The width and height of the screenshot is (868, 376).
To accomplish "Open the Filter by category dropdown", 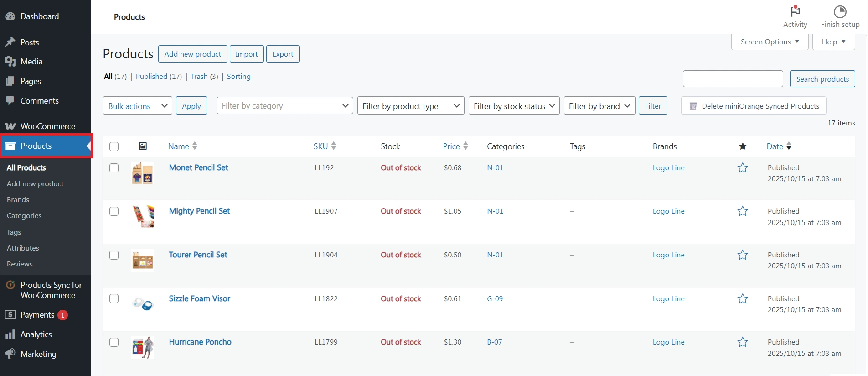I will [x=284, y=106].
